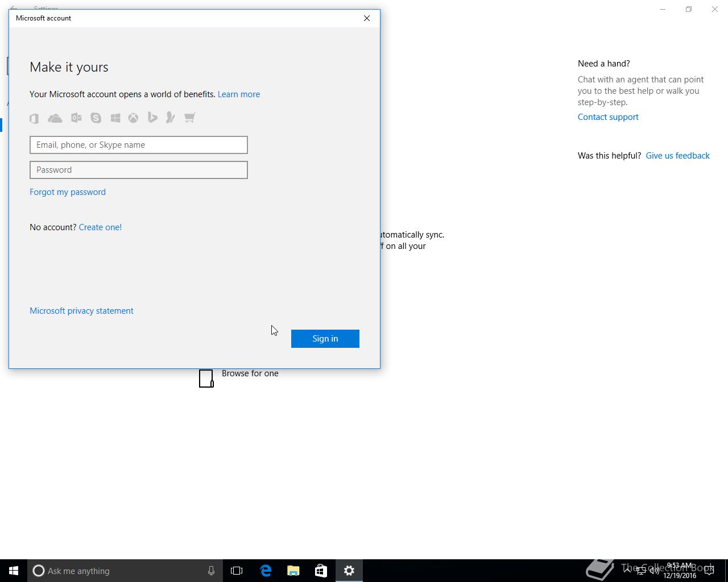Close the Microsoft account dialog

367,18
